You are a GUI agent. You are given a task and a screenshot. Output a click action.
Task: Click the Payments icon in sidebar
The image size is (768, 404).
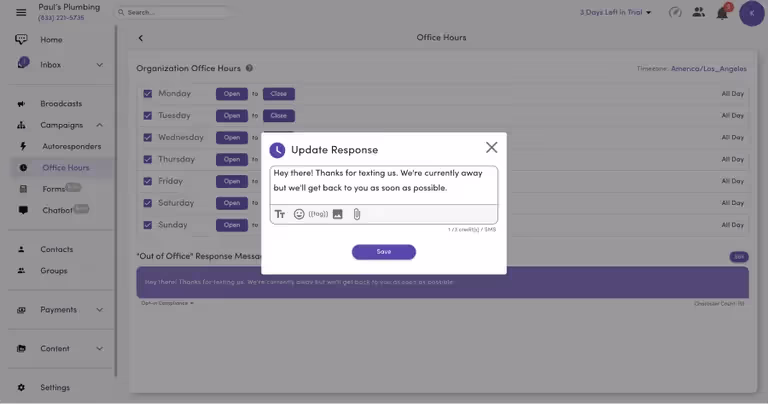(x=21, y=310)
